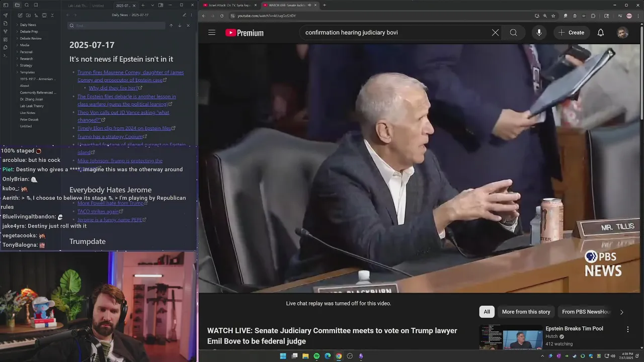This screenshot has width=644, height=362.
Task: Create a new note in Obsidian
Action: (x=20, y=16)
